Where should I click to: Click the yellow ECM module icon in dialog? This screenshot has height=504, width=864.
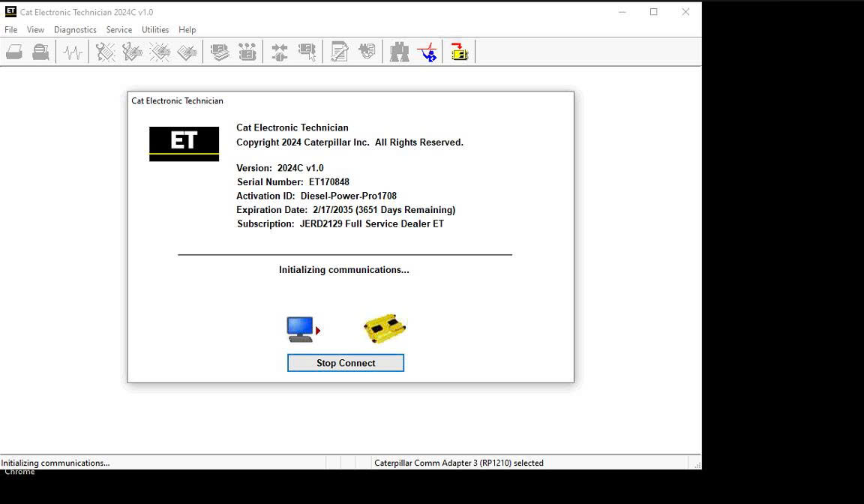point(385,328)
